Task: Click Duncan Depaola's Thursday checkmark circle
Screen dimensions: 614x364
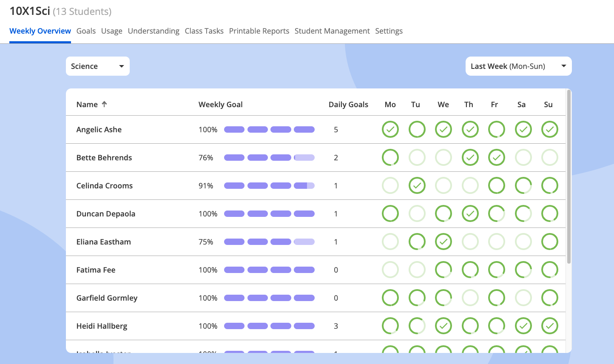Action: 470,213
